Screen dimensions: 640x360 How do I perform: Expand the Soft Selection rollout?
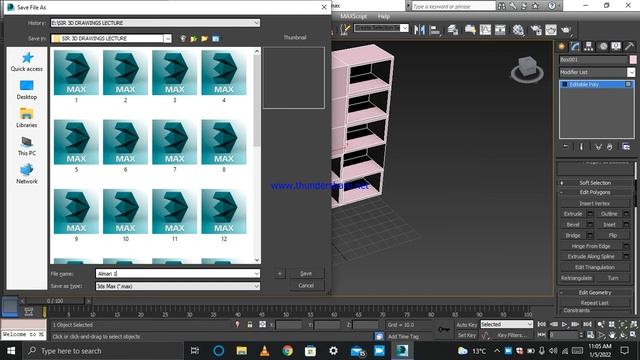click(595, 182)
